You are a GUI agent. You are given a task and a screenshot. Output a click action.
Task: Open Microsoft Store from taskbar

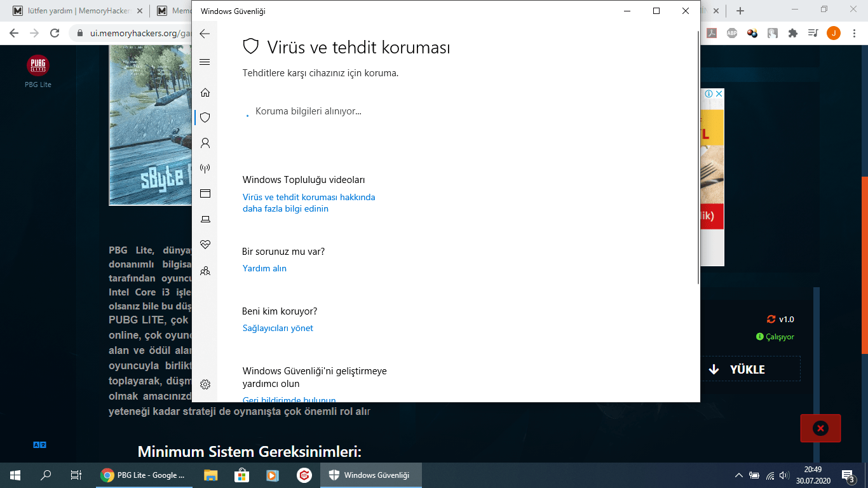point(241,475)
